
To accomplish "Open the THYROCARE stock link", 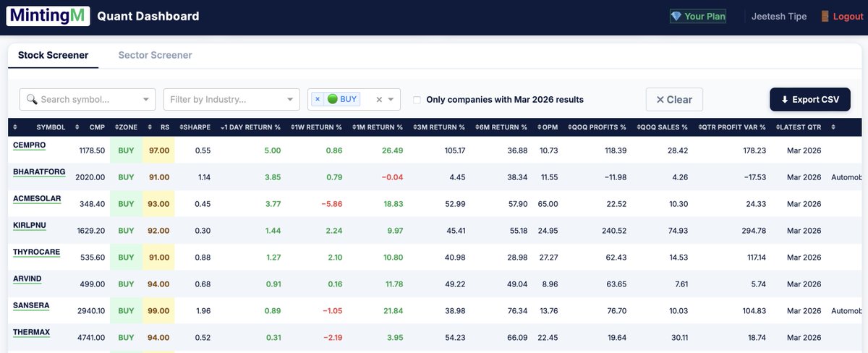I will click(37, 252).
